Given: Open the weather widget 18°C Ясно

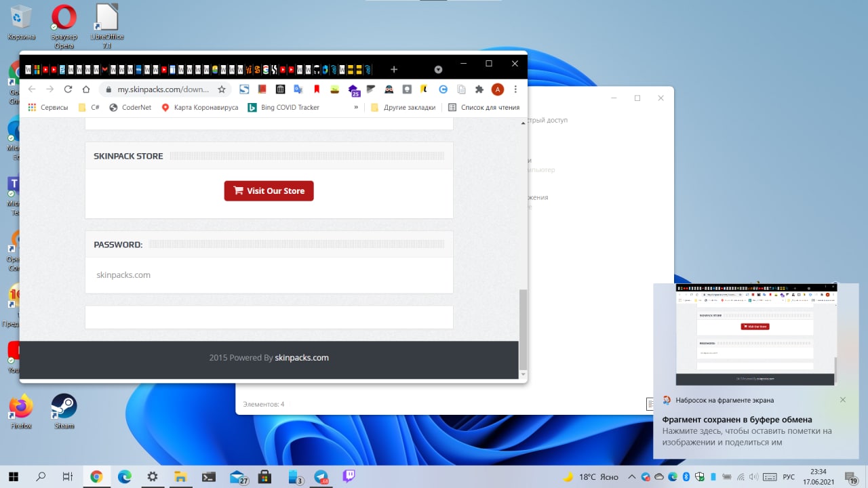Looking at the screenshot, I should (591, 477).
